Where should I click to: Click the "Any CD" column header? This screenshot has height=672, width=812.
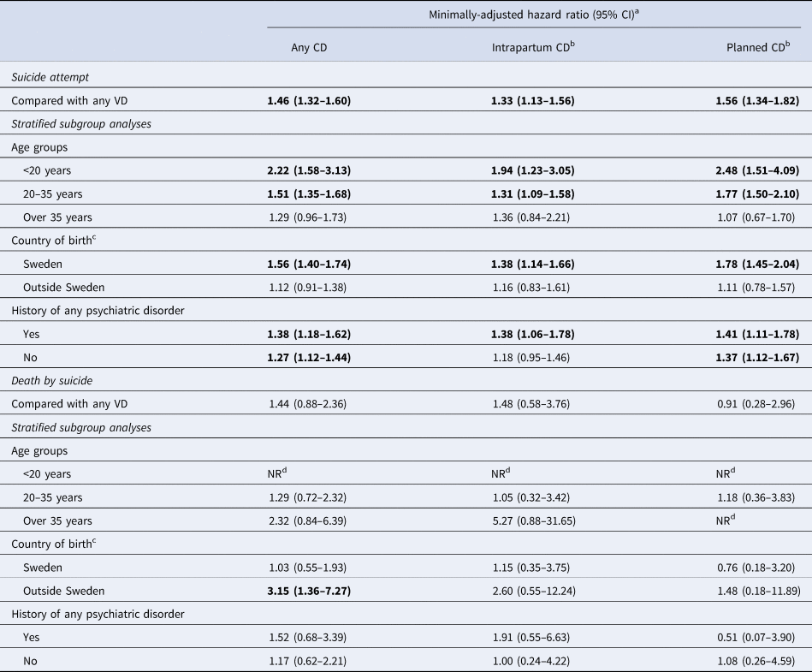[309, 48]
